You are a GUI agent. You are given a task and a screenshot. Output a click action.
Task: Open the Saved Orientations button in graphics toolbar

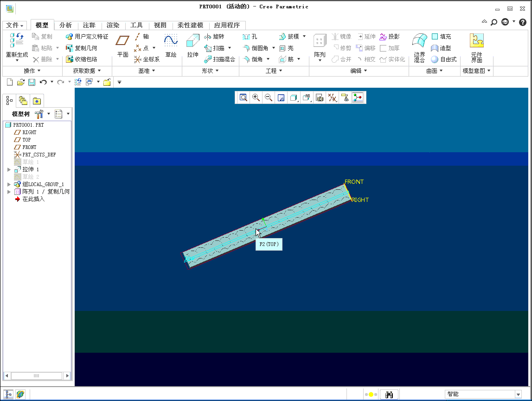(307, 98)
